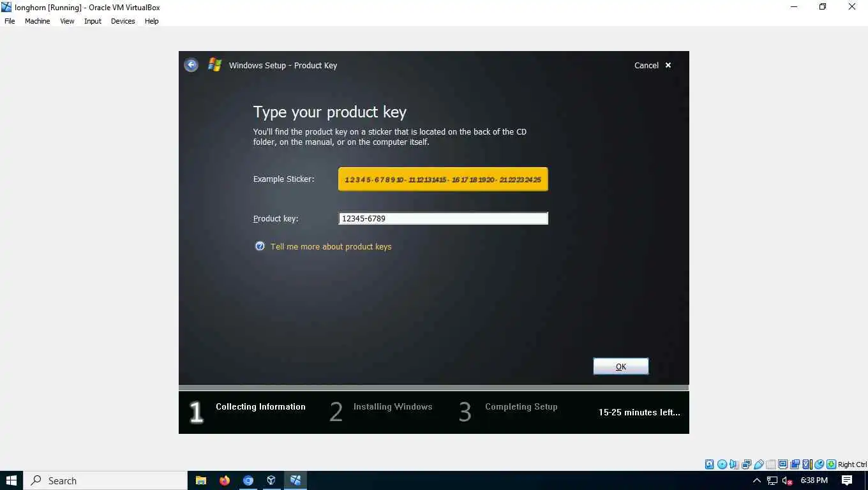Click the yellow example sticker image

coord(443,179)
